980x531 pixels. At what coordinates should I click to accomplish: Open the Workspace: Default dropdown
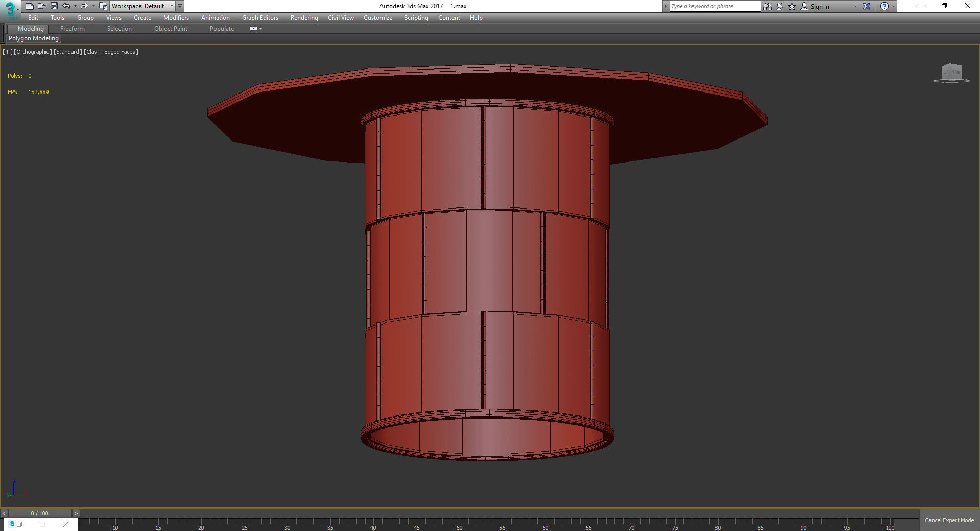point(142,6)
